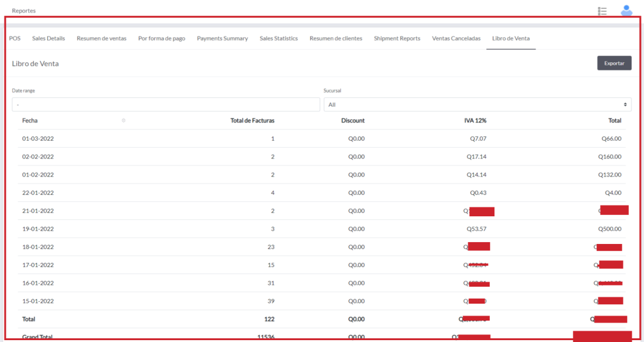Open the Sales Details tab

pyautogui.click(x=48, y=38)
